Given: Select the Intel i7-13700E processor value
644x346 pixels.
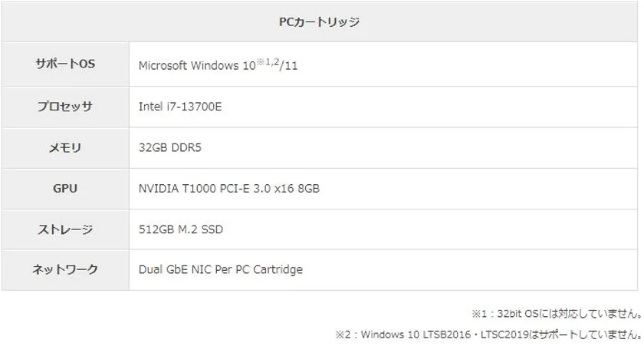Looking at the screenshot, I should (x=180, y=107).
